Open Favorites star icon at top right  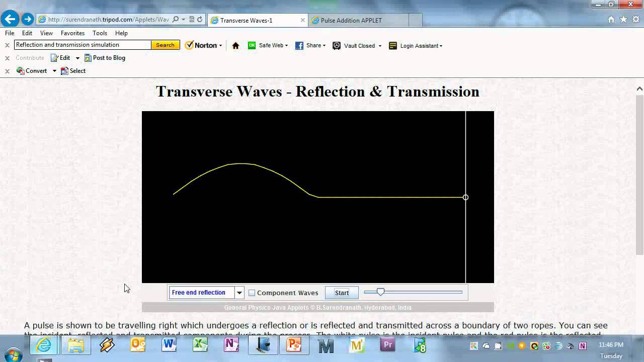623,20
